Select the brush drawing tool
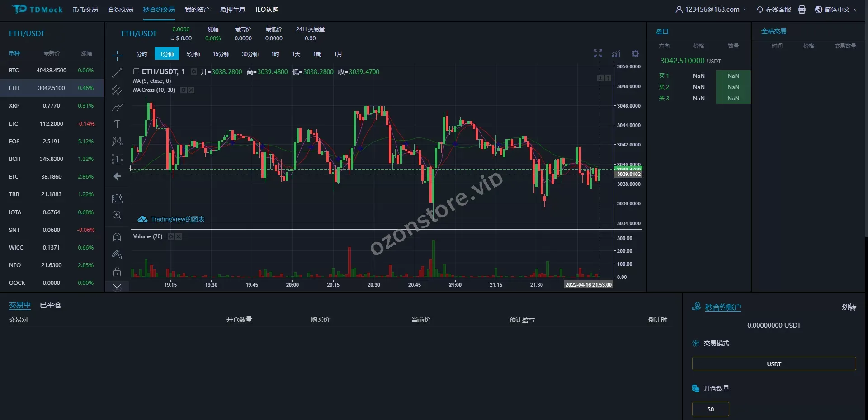 coord(117,108)
